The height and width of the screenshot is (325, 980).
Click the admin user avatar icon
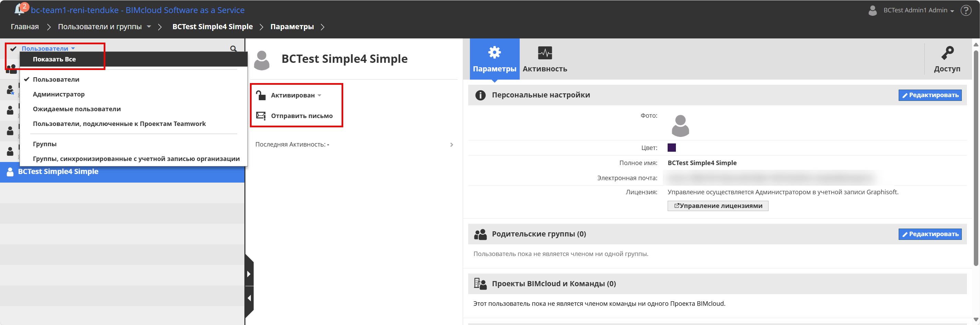point(872,10)
